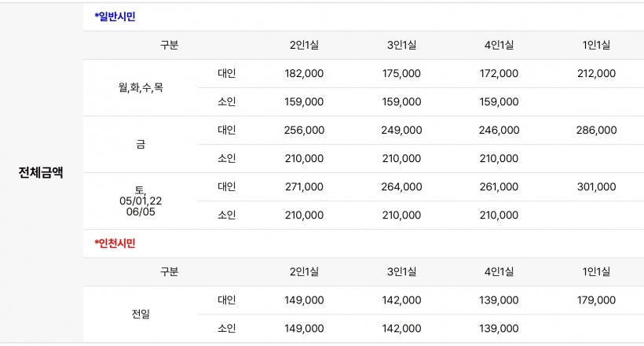Select the 301,000 price cell

pyautogui.click(x=595, y=187)
